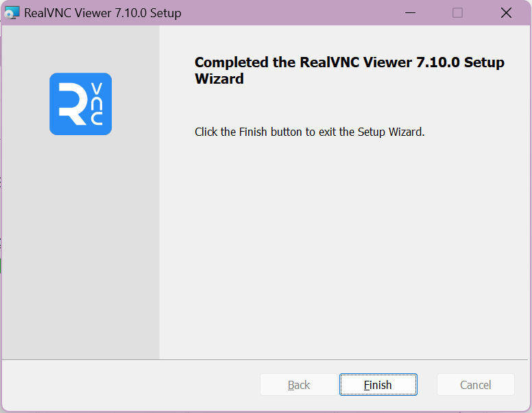Click the large white R in the logo
Viewport: 532px width, 413px height.
pyautogui.click(x=73, y=104)
